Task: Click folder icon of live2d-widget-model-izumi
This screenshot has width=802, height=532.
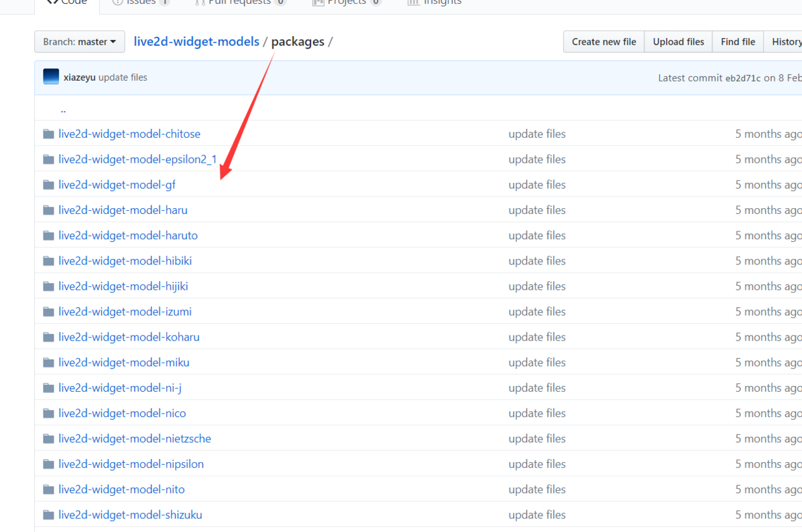Action: [49, 312]
